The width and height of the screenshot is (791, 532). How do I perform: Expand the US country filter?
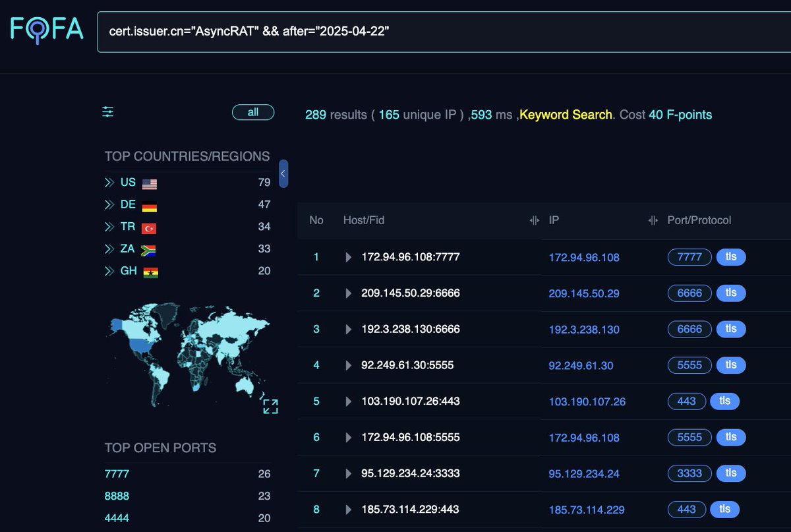tap(109, 183)
